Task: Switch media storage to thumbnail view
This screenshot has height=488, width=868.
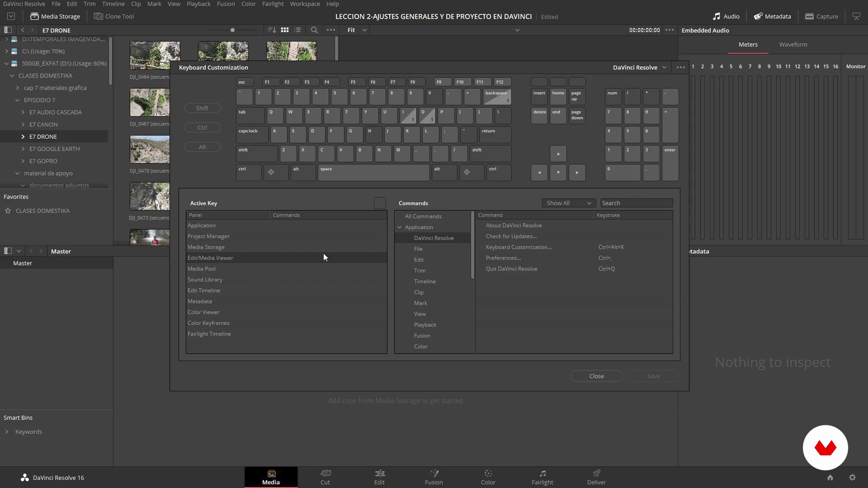Action: click(285, 30)
